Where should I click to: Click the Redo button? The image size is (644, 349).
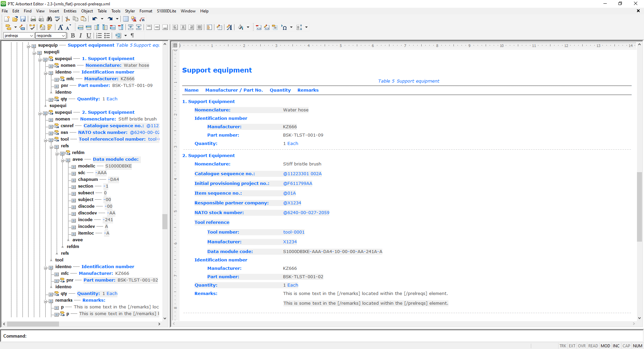point(110,19)
